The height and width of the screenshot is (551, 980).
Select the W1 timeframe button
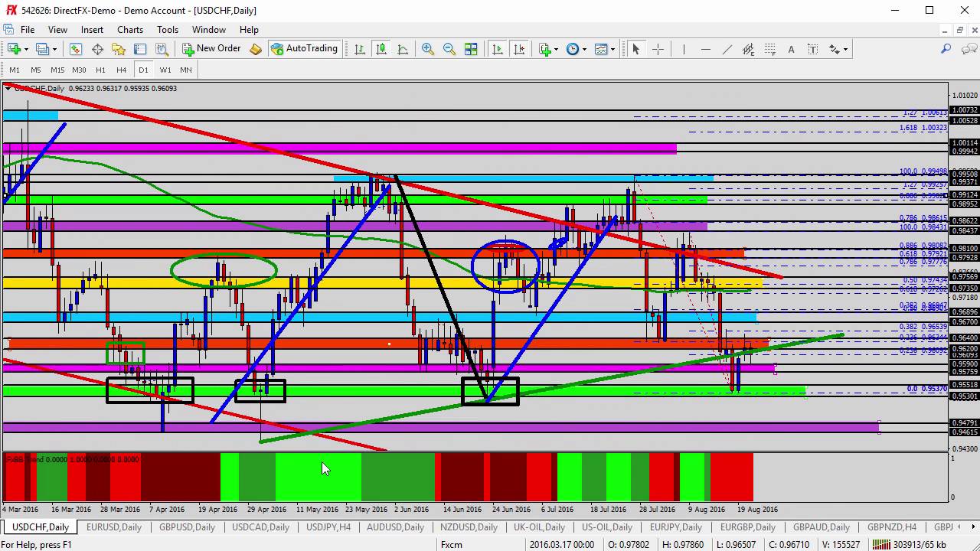pyautogui.click(x=165, y=70)
